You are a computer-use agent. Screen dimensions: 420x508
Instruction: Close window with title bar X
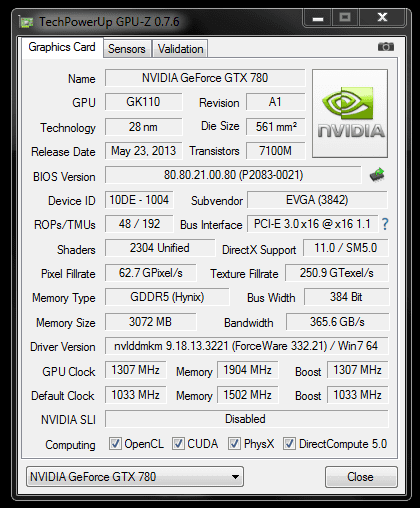coord(382,18)
